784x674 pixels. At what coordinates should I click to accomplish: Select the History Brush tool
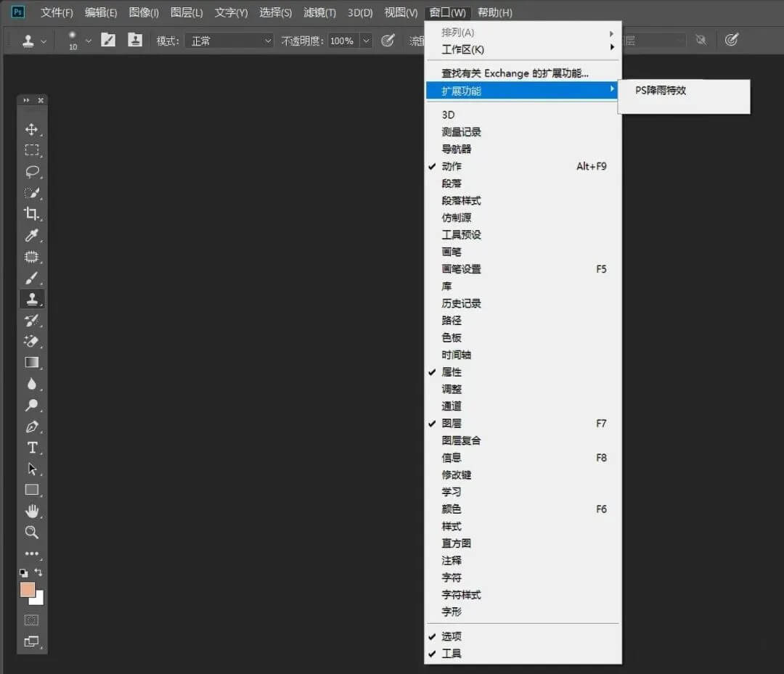[x=31, y=320]
